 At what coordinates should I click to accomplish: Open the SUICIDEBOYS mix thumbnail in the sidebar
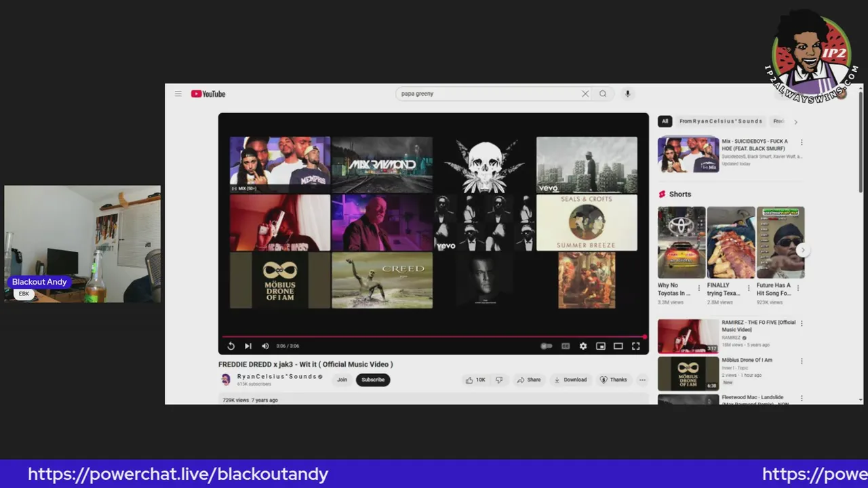click(688, 155)
